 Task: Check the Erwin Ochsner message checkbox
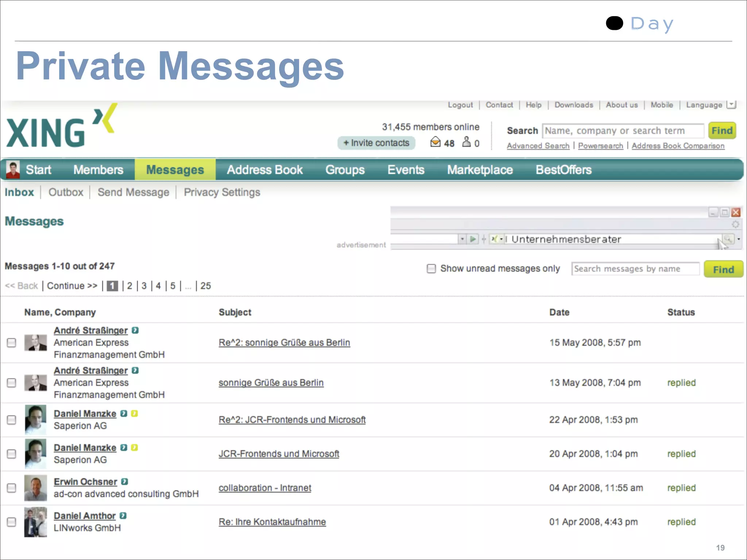pyautogui.click(x=12, y=488)
